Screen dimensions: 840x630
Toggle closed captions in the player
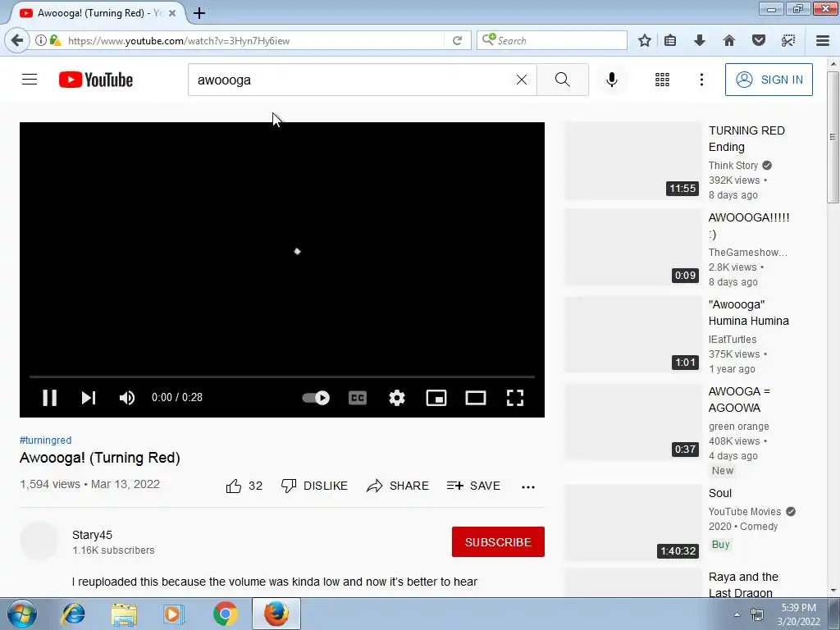tap(358, 398)
